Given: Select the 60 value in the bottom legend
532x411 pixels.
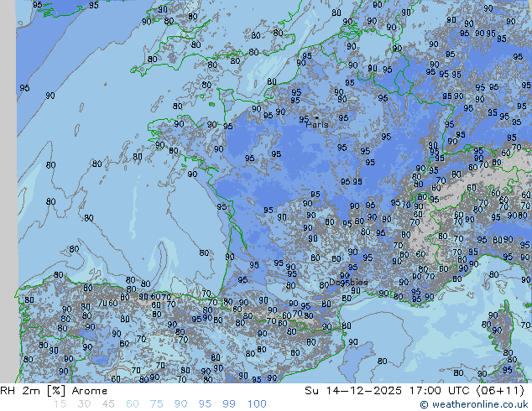Looking at the screenshot, I should [x=133, y=404].
